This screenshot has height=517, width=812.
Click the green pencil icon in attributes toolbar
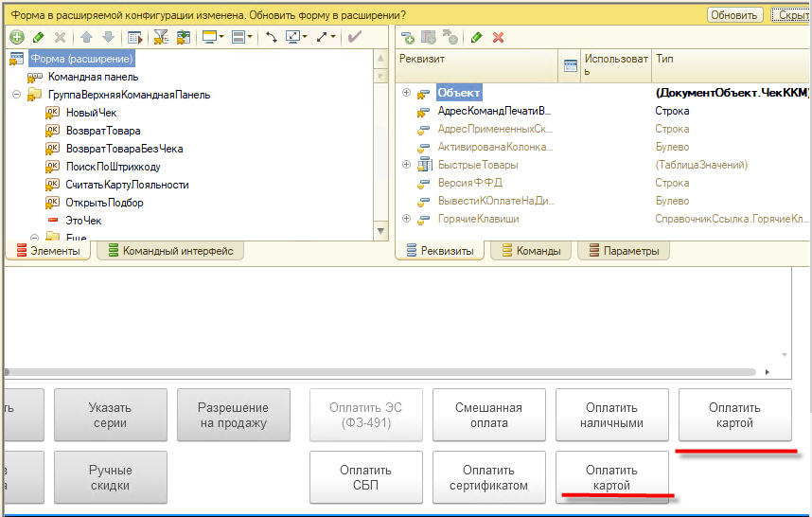point(476,37)
